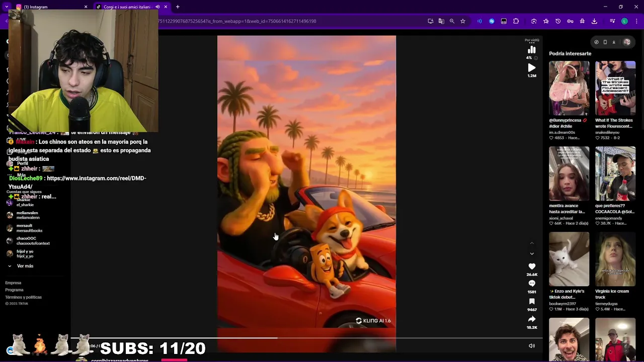Click the browser address bar URL
This screenshot has width=644, height=362.
coord(237,21)
